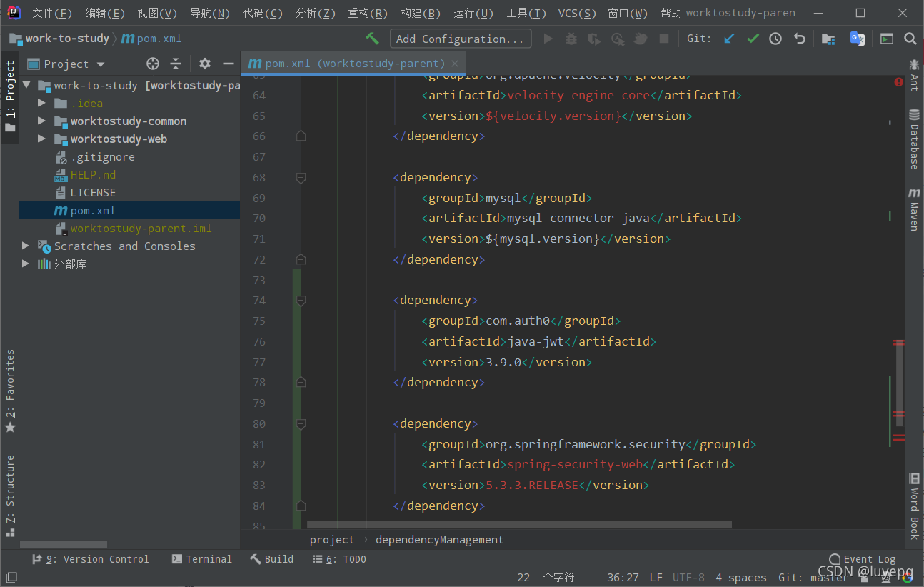924x587 pixels.
Task: Fold the dependency block at line 68
Action: click(301, 177)
